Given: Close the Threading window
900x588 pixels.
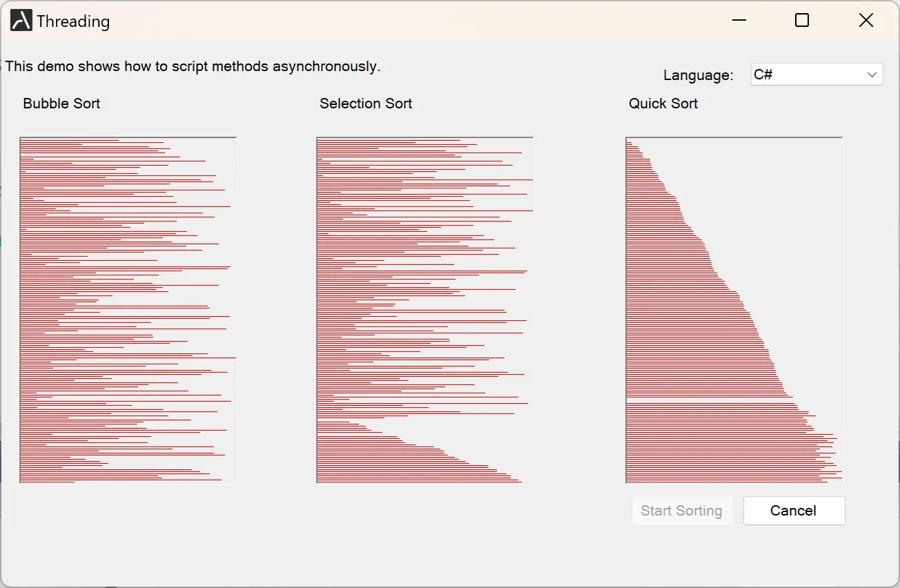Looking at the screenshot, I should pos(865,20).
